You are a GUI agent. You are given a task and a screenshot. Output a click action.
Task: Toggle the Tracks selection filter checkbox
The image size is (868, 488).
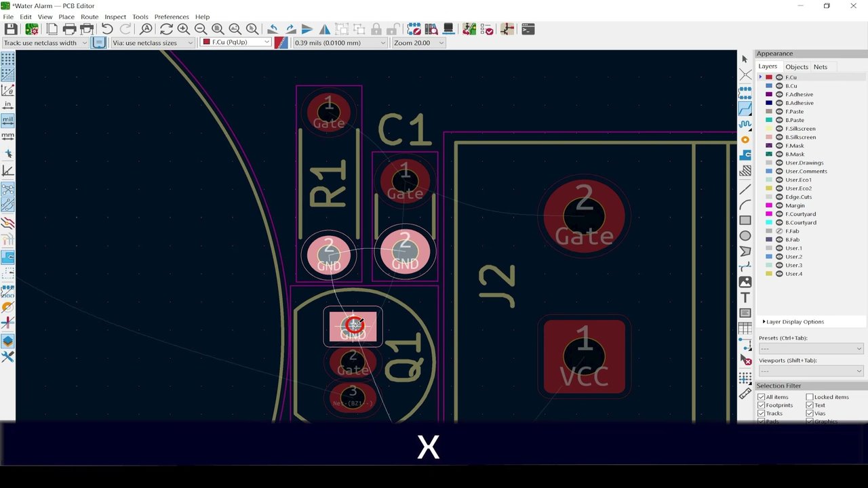point(762,413)
